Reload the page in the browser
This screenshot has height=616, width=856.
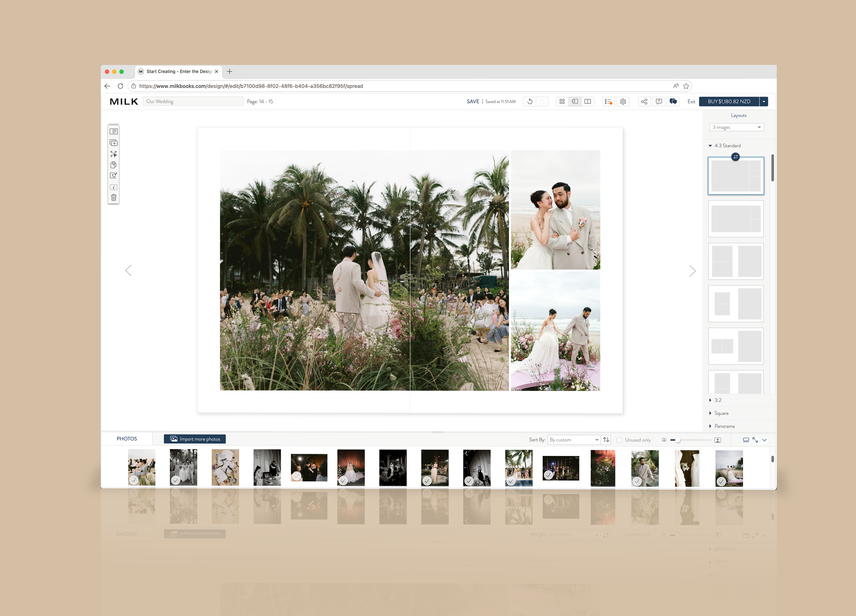coord(120,86)
